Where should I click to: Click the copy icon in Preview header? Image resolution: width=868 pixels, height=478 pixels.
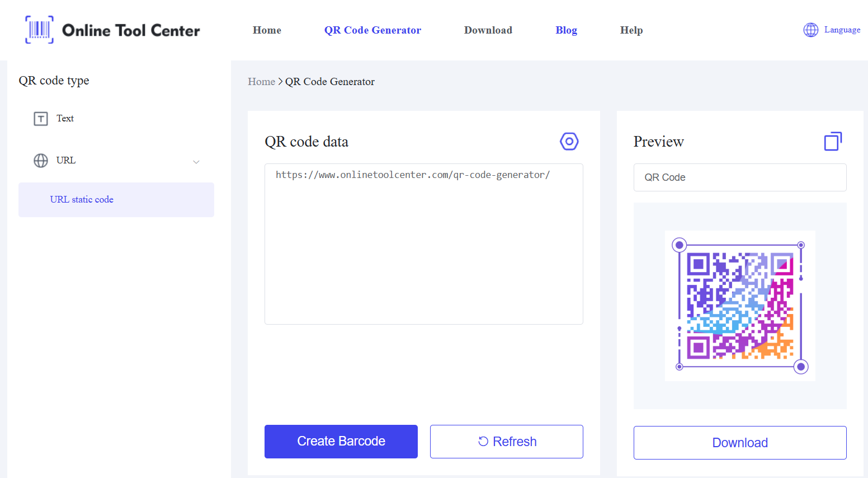tap(833, 142)
